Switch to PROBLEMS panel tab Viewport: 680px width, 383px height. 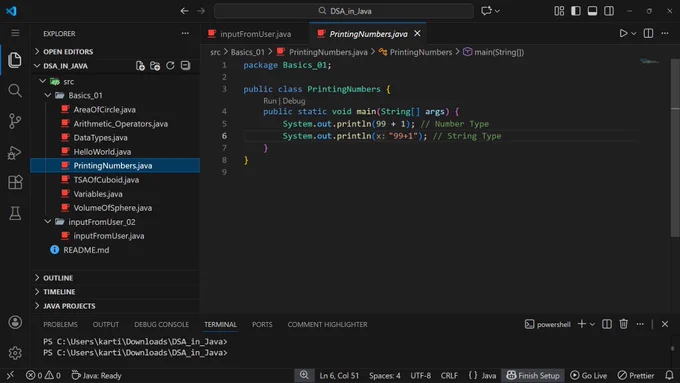coord(60,324)
